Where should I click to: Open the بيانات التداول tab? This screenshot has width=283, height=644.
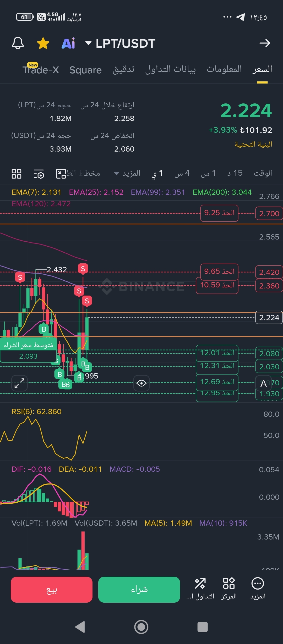point(170,69)
